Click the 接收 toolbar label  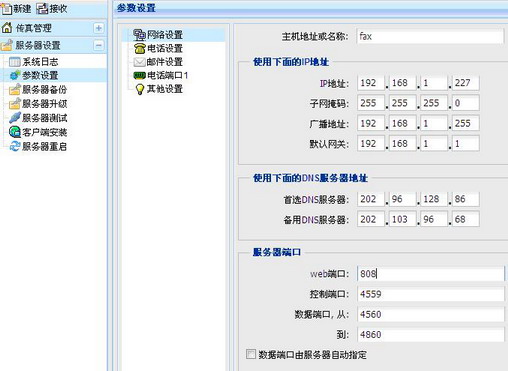click(58, 9)
